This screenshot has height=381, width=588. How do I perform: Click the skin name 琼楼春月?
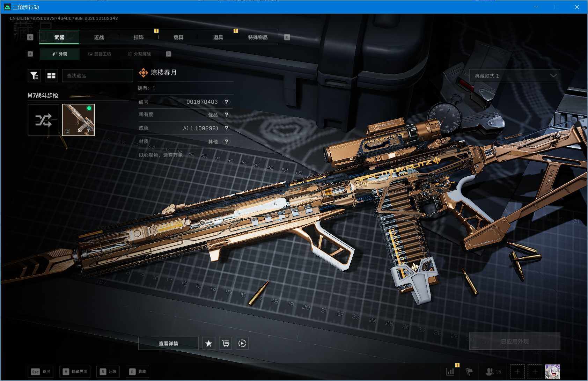click(163, 72)
